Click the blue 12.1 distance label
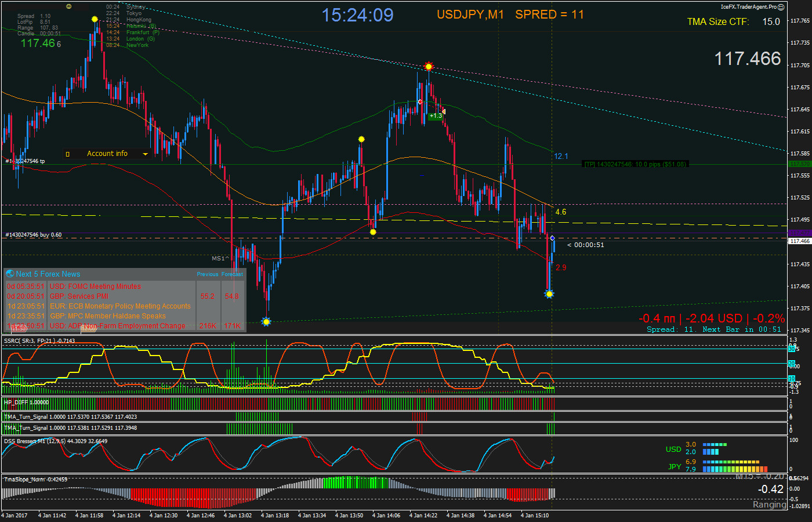812x522 pixels. (561, 156)
